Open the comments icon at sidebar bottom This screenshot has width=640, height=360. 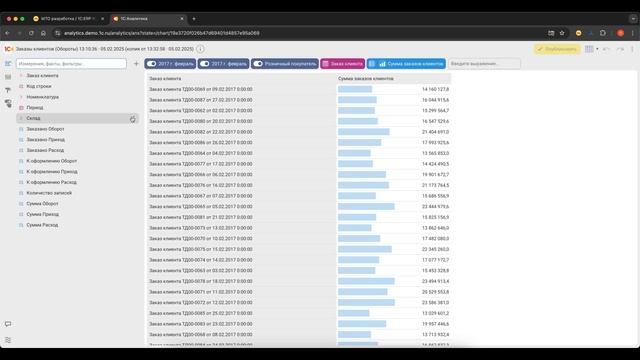[x=8, y=324]
